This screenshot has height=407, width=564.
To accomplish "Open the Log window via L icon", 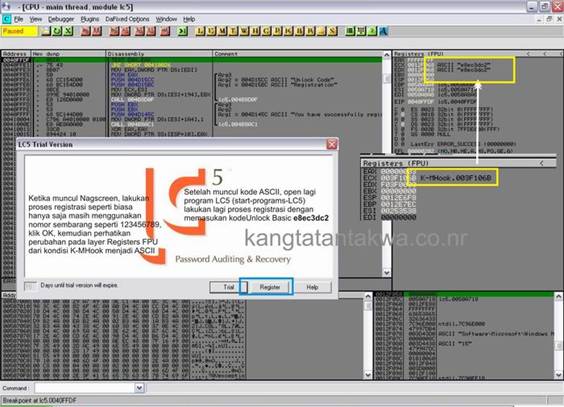I will [x=200, y=31].
